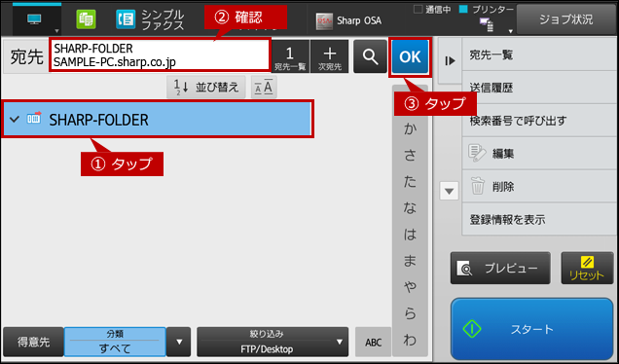The width and height of the screenshot is (619, 364).
Task: Jump to は index row
Action: 410,235
